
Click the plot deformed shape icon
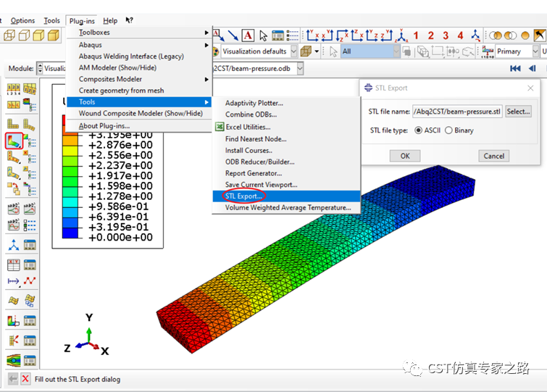29,123
